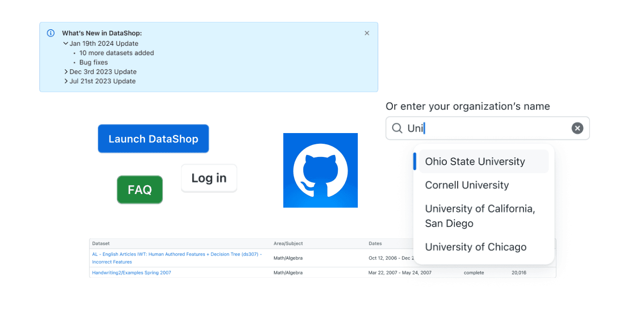The height and width of the screenshot is (310, 644).
Task: Click the 'Mar 22, 2007 - May 24, 2007' cell
Action: click(x=400, y=272)
